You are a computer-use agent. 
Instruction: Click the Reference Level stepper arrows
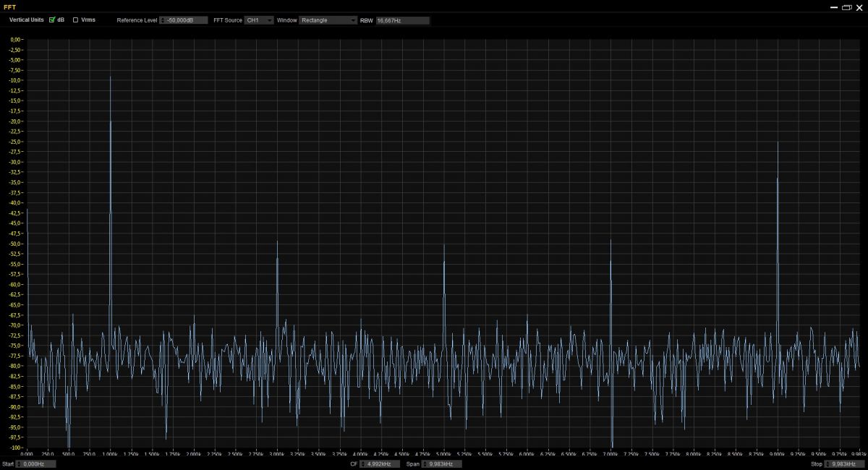pos(163,20)
